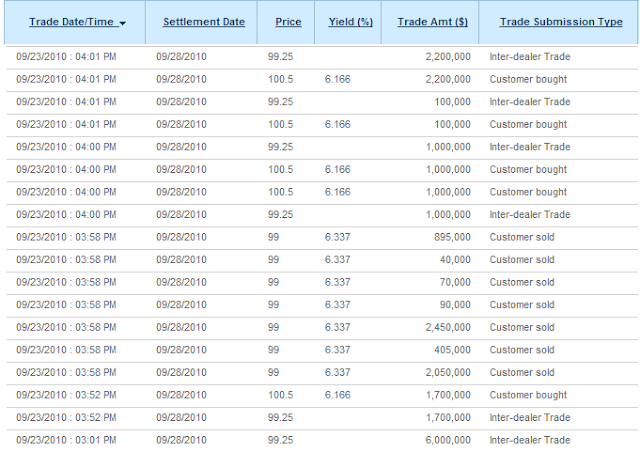Viewport: 640px width, 452px height.
Task: Click the 40,000 trade amount
Action: pyautogui.click(x=455, y=260)
